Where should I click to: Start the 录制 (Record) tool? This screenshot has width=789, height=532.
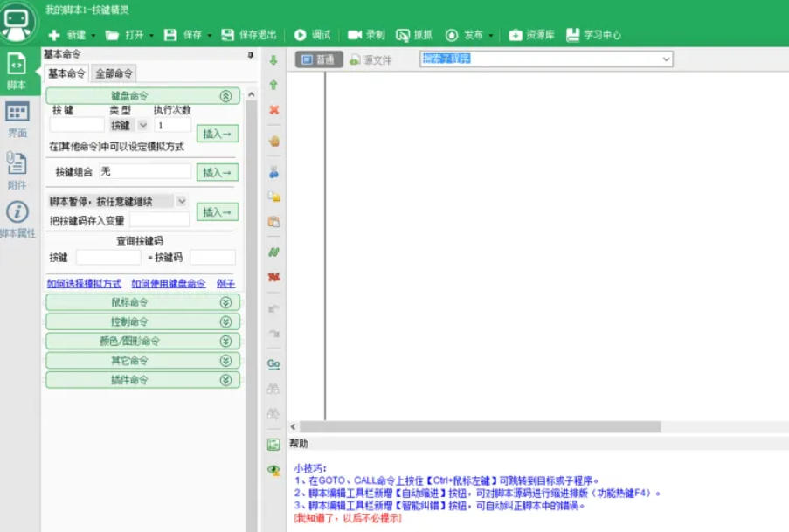coord(368,36)
